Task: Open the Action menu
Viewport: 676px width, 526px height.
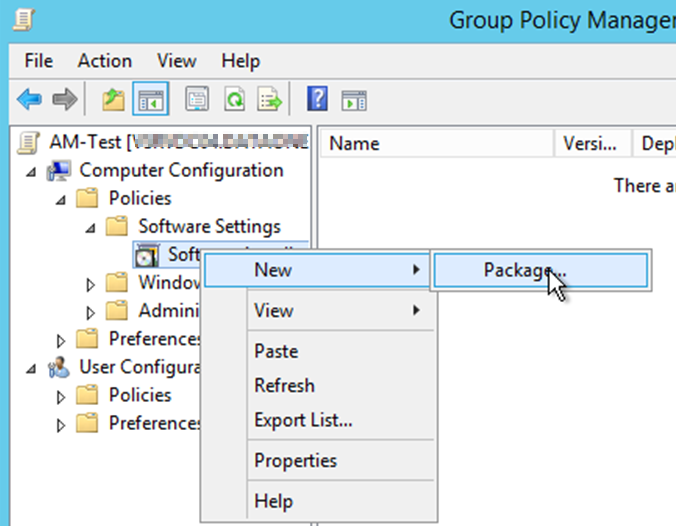Action: pos(104,61)
